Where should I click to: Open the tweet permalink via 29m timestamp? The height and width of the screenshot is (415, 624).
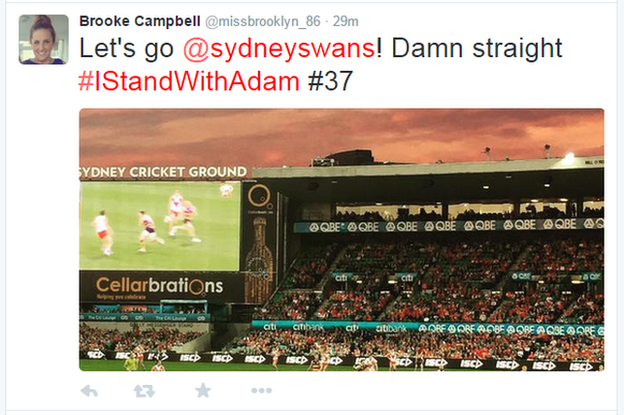click(345, 21)
